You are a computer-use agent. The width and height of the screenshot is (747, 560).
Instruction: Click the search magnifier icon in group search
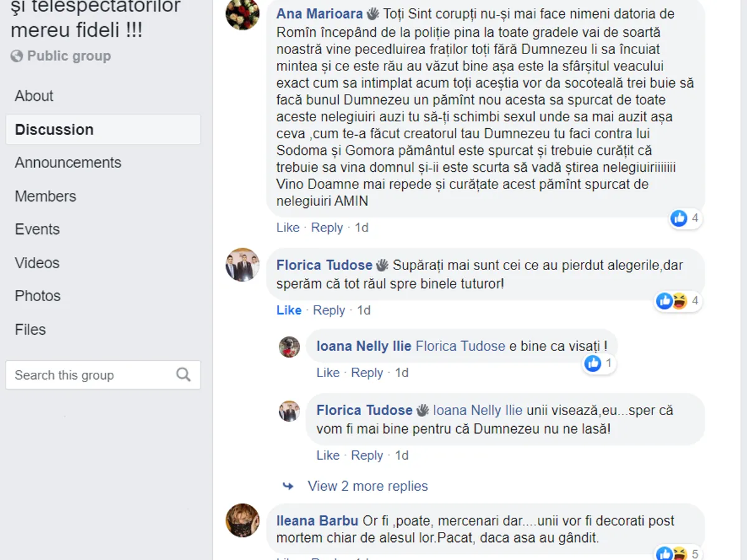tap(183, 375)
